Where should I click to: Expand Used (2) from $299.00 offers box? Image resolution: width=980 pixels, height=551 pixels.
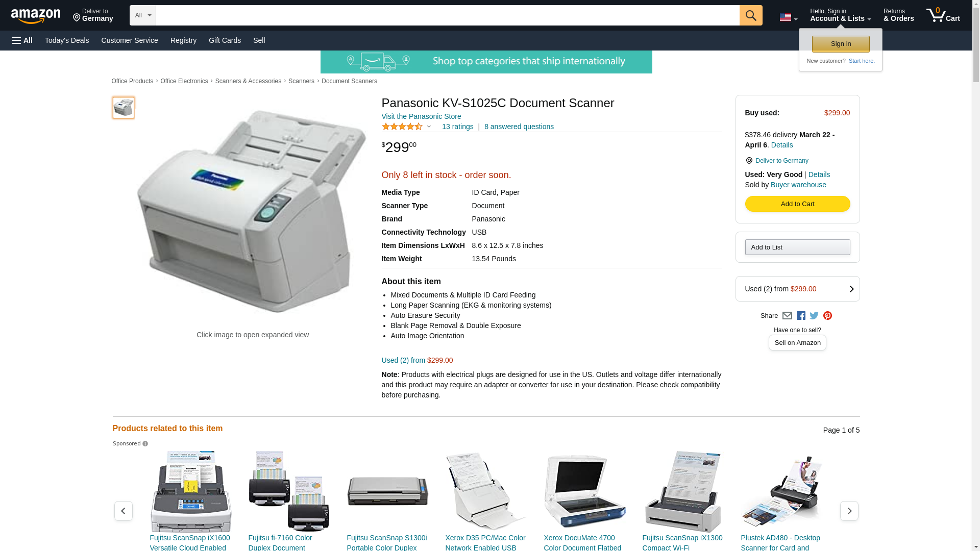(x=797, y=289)
